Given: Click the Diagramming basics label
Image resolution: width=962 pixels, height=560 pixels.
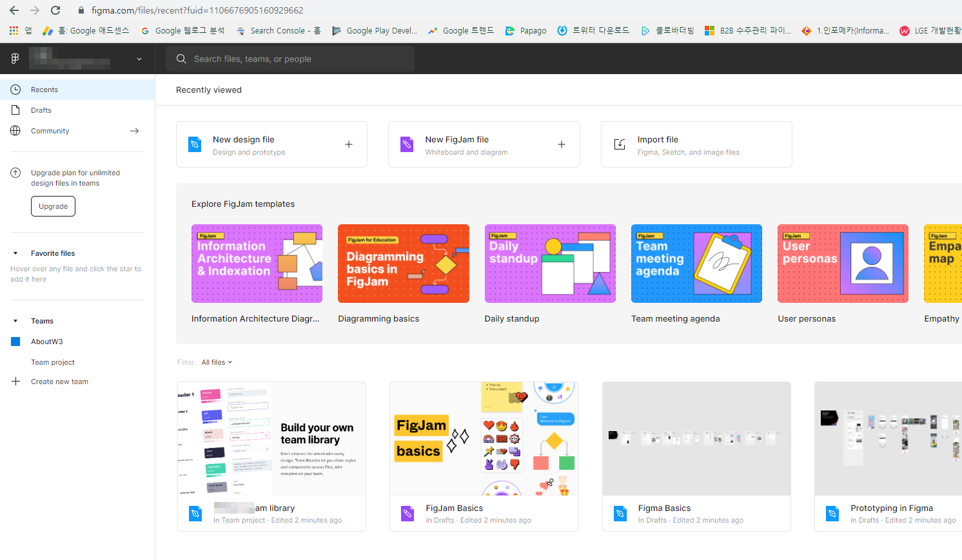Looking at the screenshot, I should [378, 318].
